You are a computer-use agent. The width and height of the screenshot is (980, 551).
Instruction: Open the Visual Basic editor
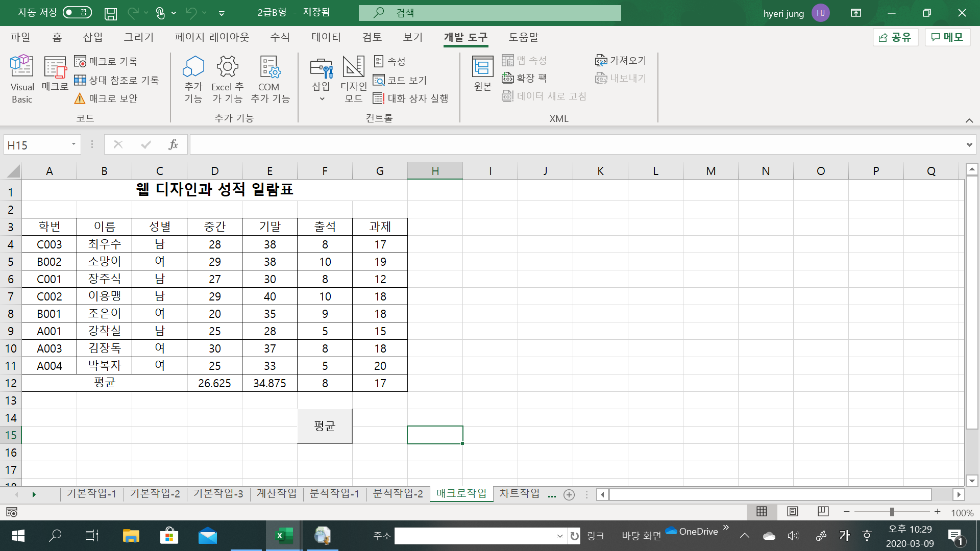[x=22, y=79]
